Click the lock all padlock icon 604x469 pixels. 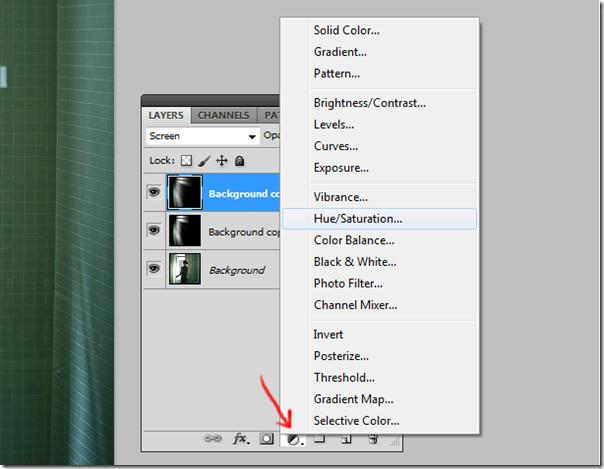click(241, 160)
